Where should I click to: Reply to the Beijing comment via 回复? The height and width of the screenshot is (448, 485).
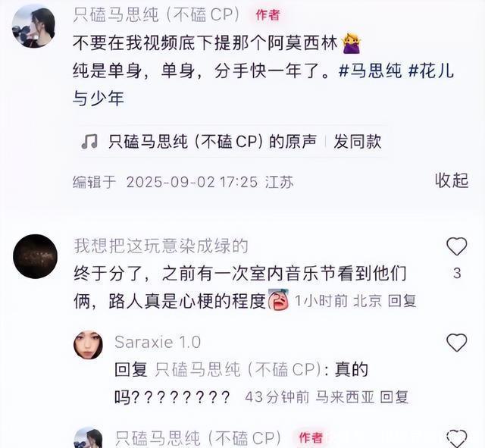tap(402, 301)
